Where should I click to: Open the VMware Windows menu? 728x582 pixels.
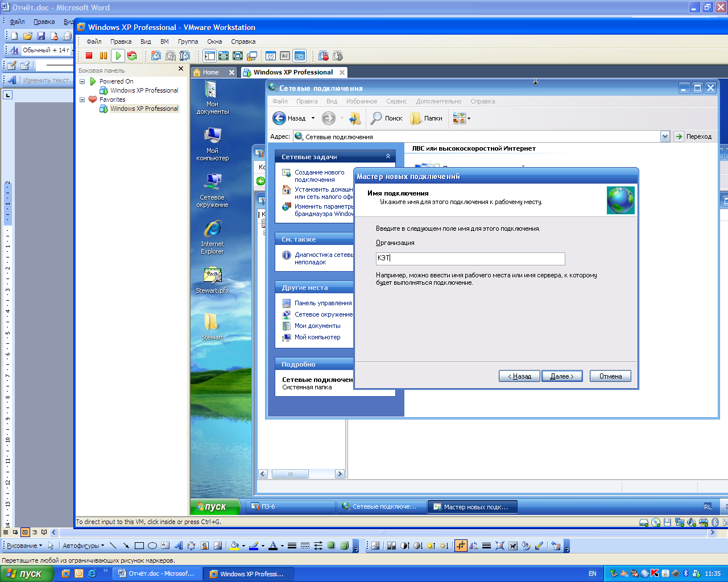(214, 41)
